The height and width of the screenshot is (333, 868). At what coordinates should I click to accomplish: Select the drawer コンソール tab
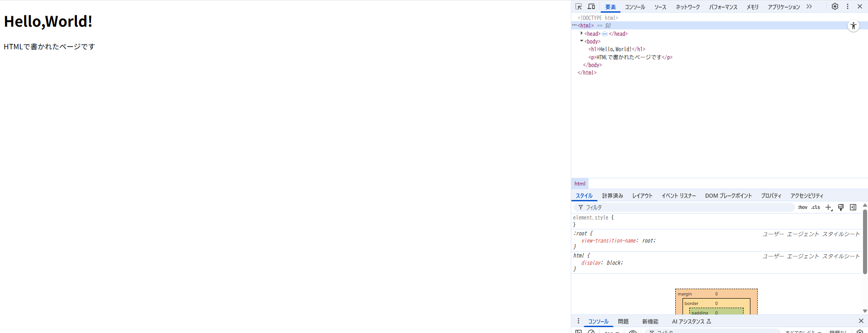(598, 322)
